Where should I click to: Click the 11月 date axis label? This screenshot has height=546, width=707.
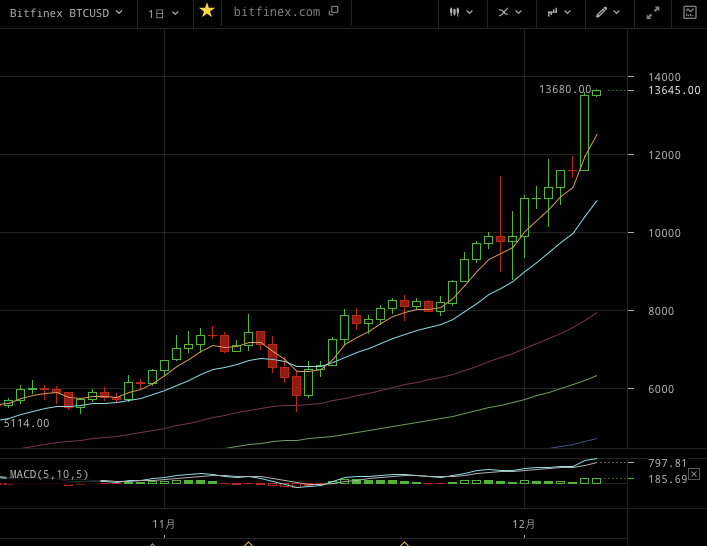pos(164,524)
